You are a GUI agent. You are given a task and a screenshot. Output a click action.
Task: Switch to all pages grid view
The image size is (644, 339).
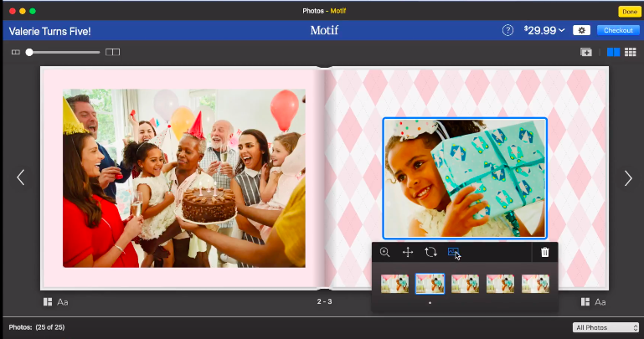pos(631,52)
